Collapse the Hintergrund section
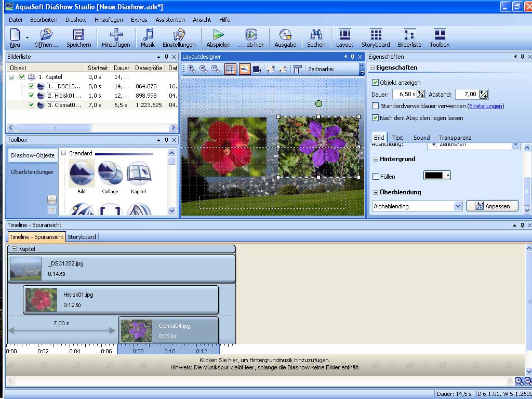This screenshot has height=399, width=532. pos(376,159)
